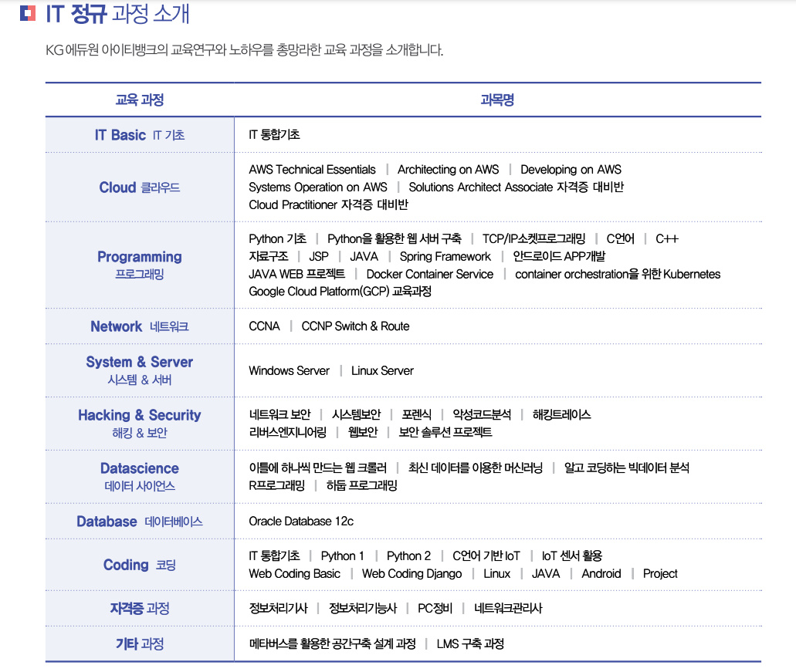The image size is (796, 672).
Task: Select the Cloud 클라우드 category label
Action: [x=140, y=187]
